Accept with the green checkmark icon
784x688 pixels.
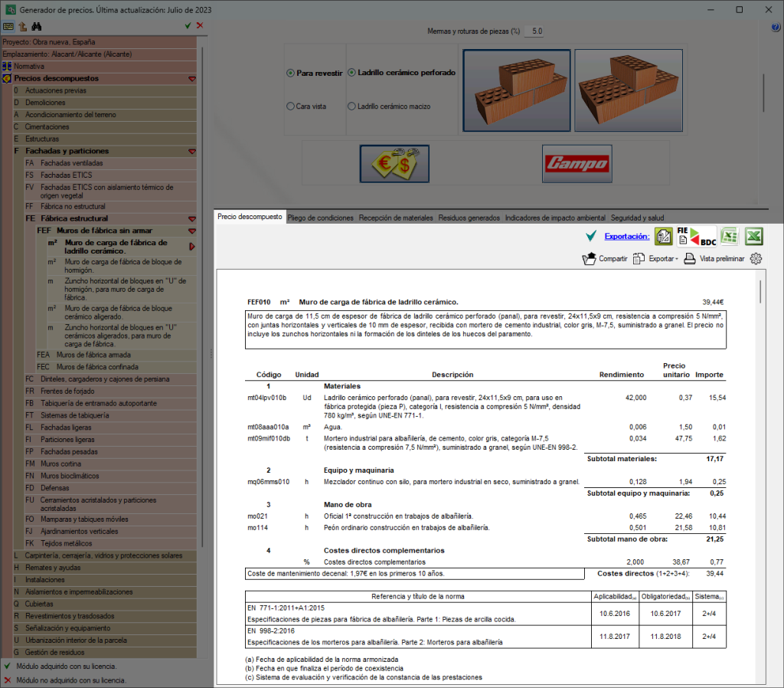tap(188, 25)
